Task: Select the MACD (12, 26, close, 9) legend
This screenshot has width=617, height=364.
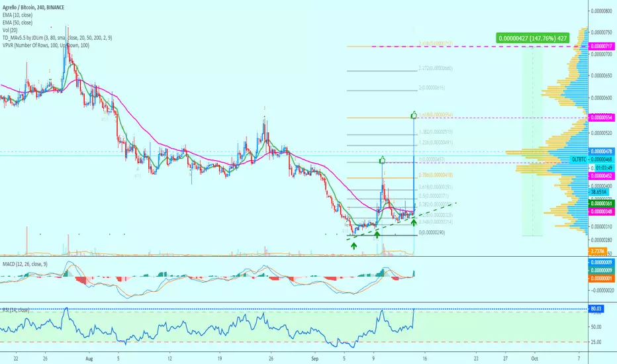Action: pos(24,264)
